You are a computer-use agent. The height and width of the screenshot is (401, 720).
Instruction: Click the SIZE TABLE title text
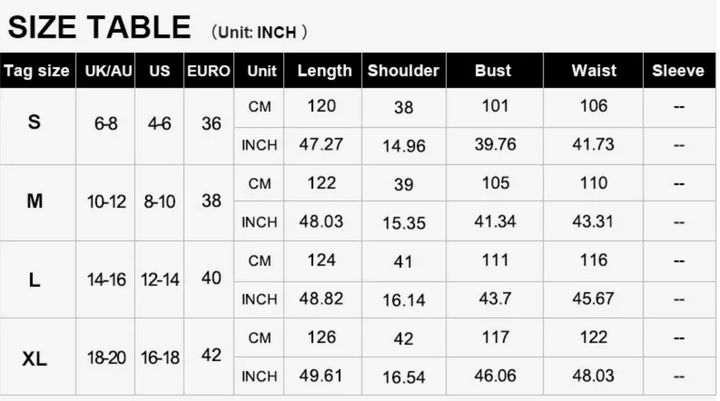[100, 26]
